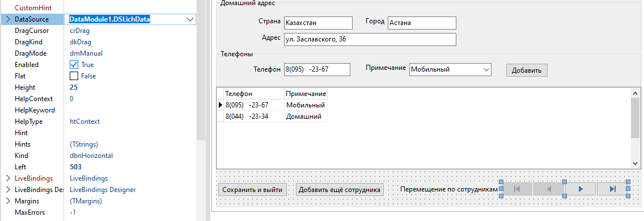Click the Примечание grid column header
Screen dimensions: 644x221
(x=306, y=93)
